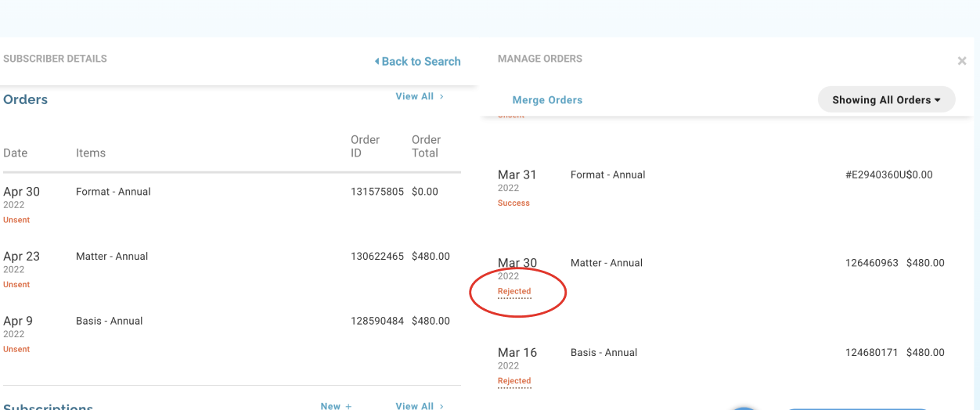View all orders

(420, 96)
